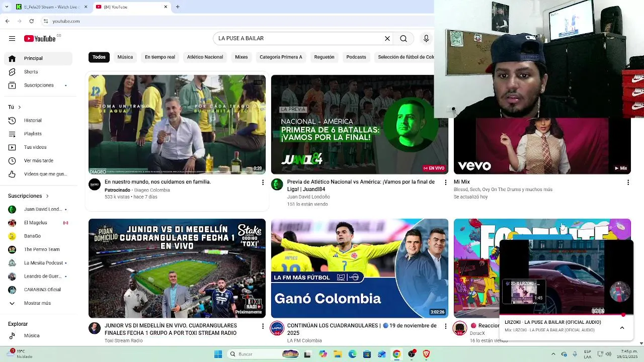Expand the Tú section chevron
644x362 pixels.
(x=20, y=107)
